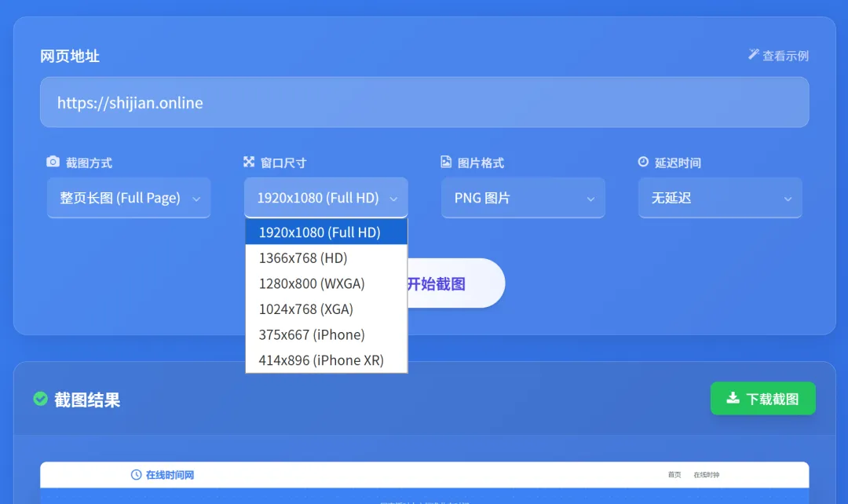Viewport: 848px width, 504px height.
Task: Choose the 414x896 (iPhone XR) option
Action: click(326, 360)
